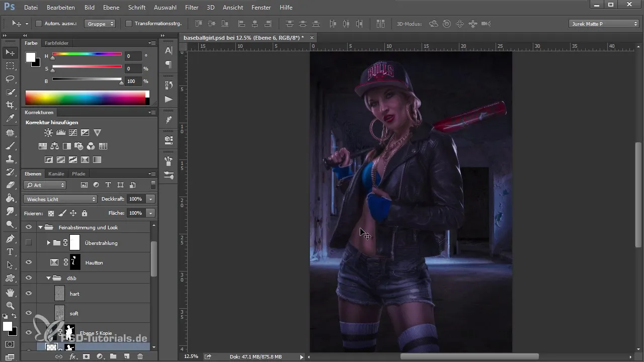Enable the Autom. ausw. checkbox
Image resolution: width=644 pixels, height=362 pixels.
(39, 24)
